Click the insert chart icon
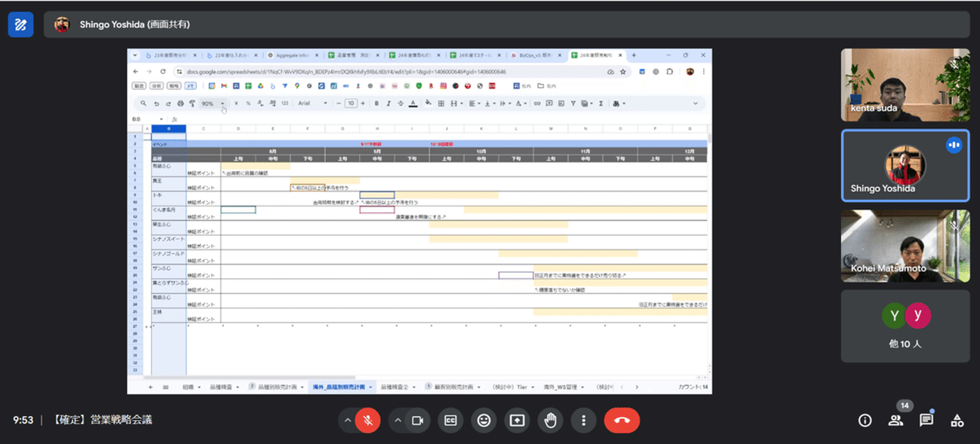Viewport: 980px width, 444px height. click(561, 103)
